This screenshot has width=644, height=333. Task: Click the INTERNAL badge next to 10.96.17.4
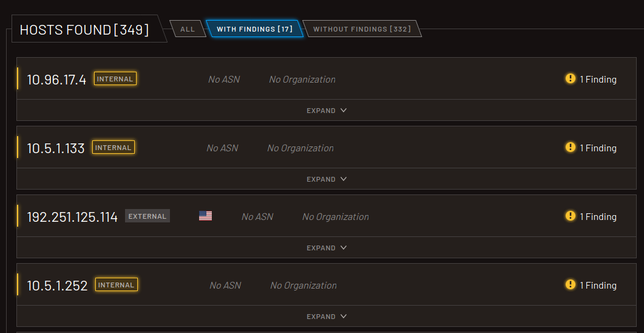(115, 79)
